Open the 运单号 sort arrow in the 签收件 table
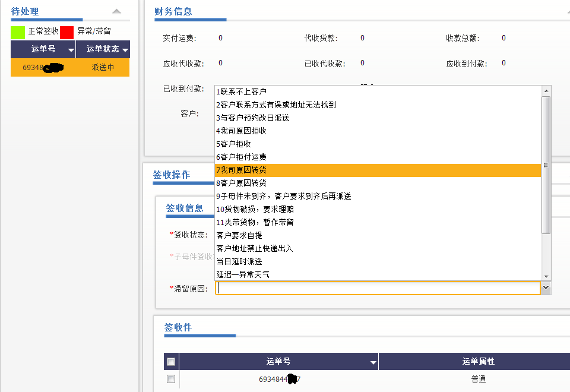Image resolution: width=570 pixels, height=392 pixels. click(x=373, y=362)
